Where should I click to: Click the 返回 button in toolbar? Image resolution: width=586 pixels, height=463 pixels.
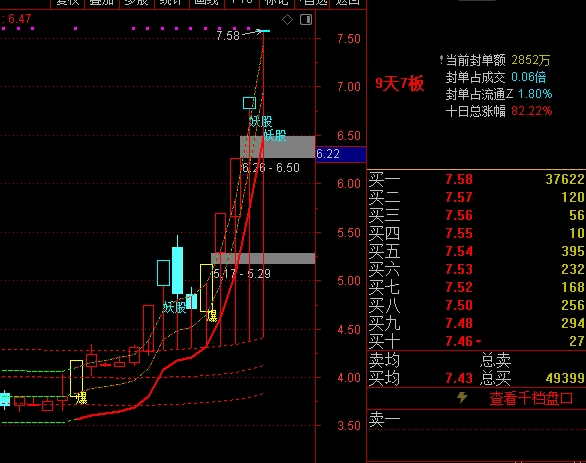coord(348,2)
